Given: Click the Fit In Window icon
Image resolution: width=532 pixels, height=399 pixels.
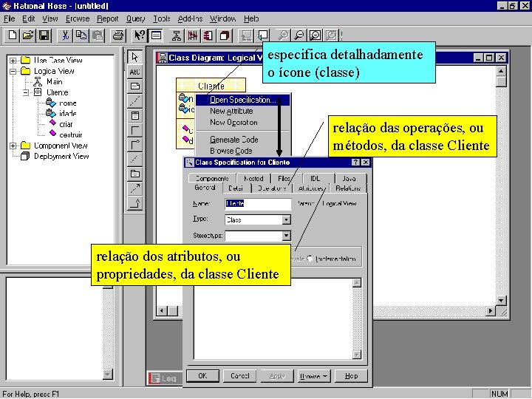Looking at the screenshot, I should click(315, 35).
